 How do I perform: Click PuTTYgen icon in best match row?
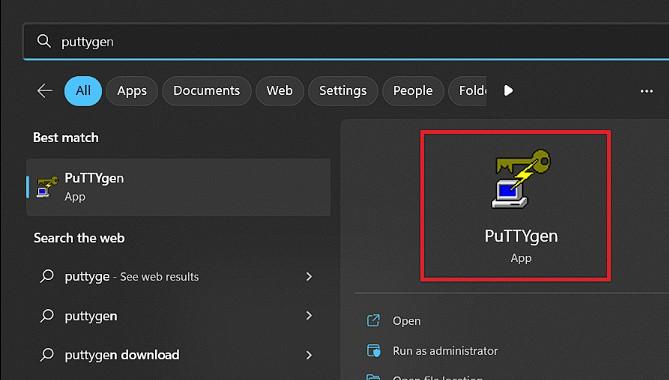click(x=47, y=187)
